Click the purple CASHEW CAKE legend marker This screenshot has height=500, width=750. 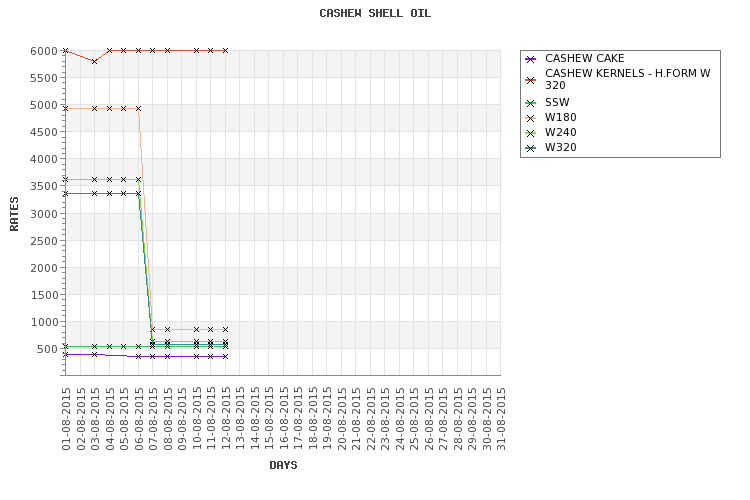pos(530,59)
